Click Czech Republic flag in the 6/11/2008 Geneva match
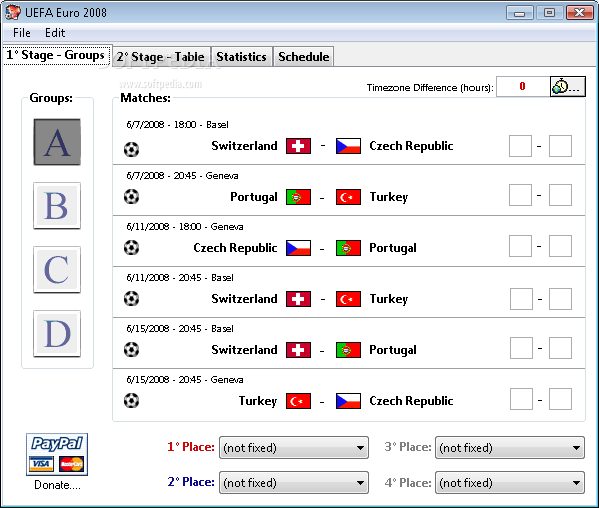The width and height of the screenshot is (599, 508). tap(298, 248)
